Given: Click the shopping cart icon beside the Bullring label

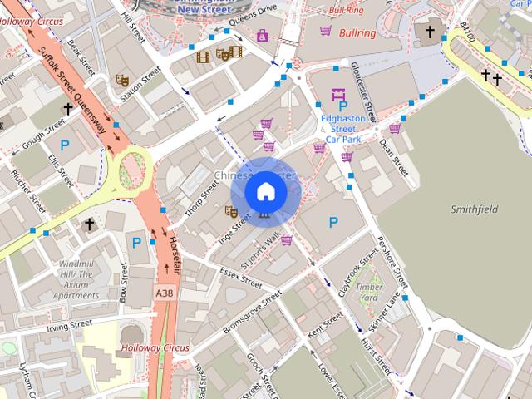Looking at the screenshot, I should (x=326, y=31).
